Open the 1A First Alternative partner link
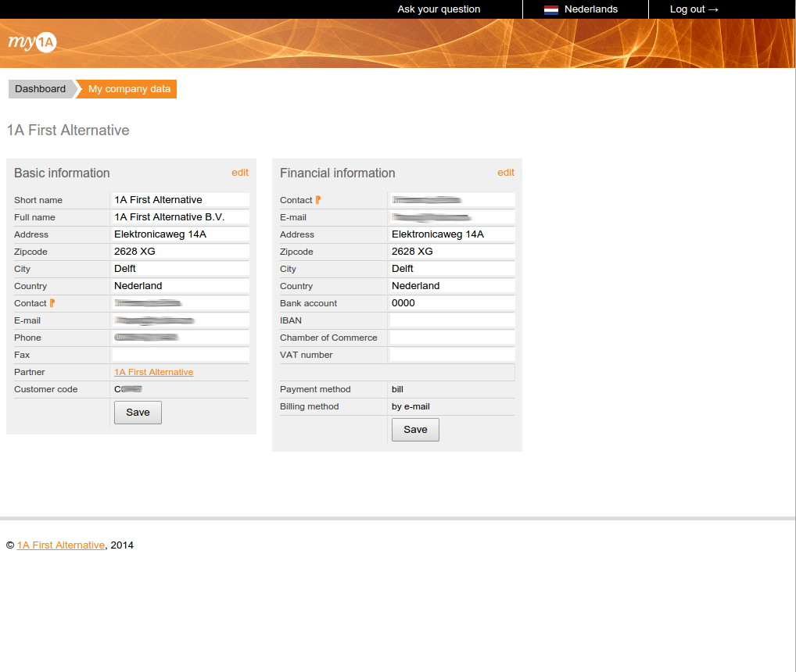This screenshot has width=796, height=672. 153,372
